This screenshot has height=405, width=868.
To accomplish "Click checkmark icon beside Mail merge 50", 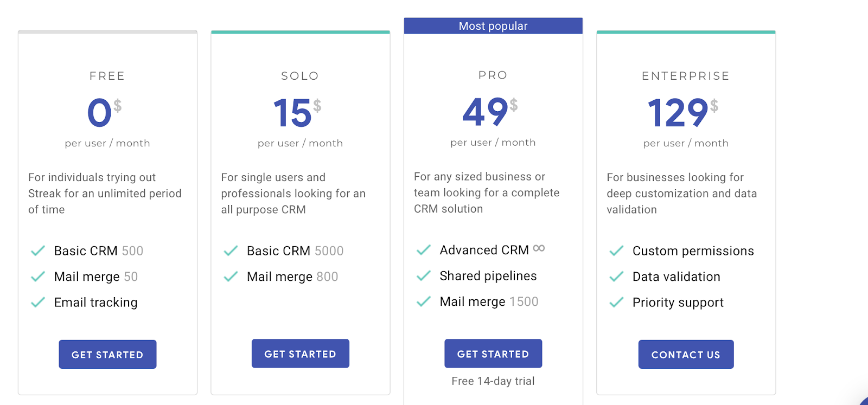I will [x=38, y=277].
